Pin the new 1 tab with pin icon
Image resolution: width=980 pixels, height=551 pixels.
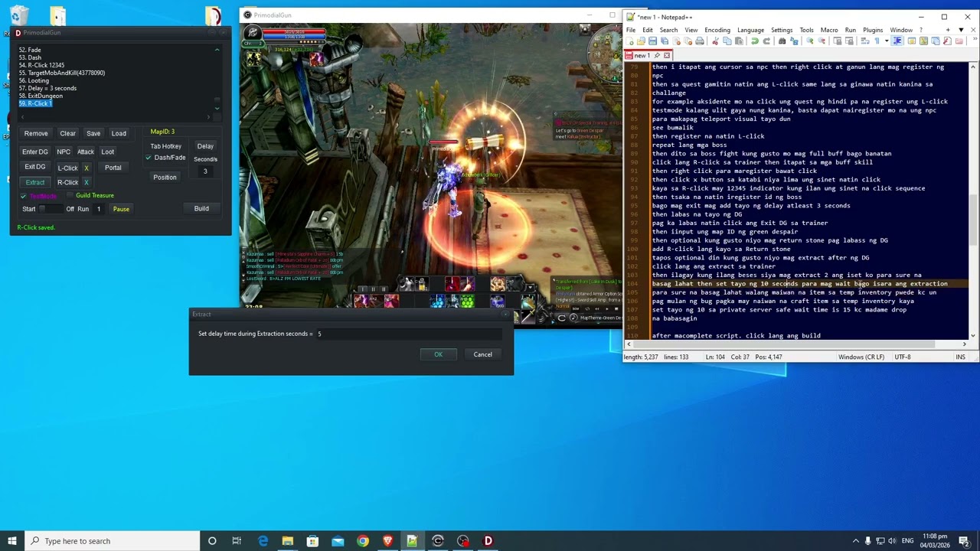click(x=657, y=55)
